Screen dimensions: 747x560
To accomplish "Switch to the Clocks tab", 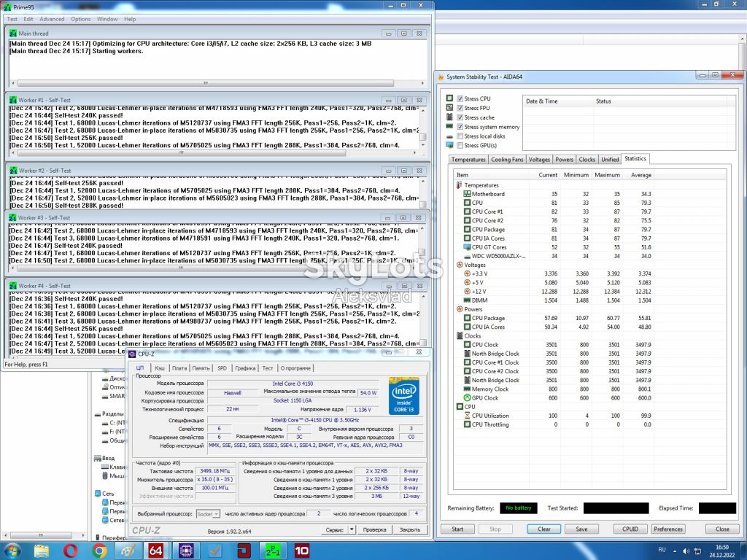I will click(x=587, y=160).
